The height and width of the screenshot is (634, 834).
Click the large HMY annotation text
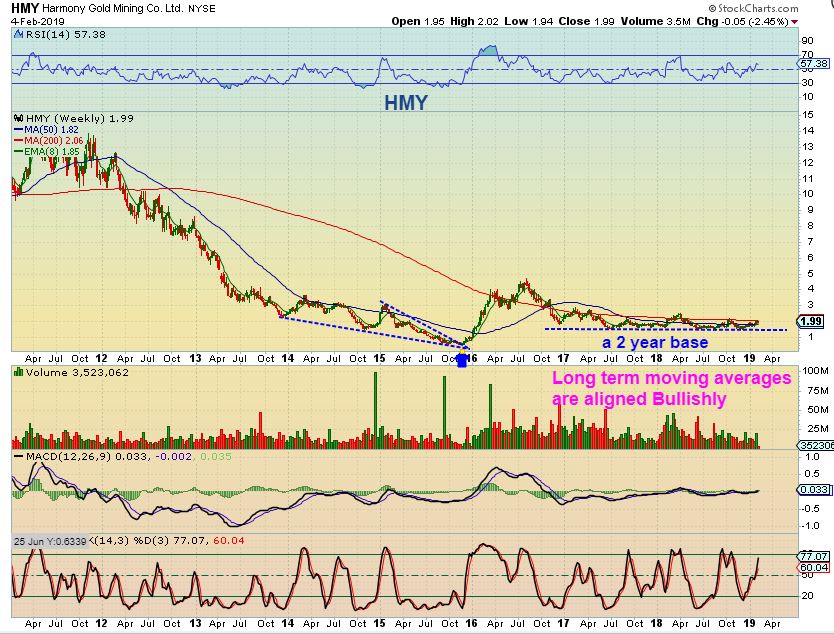[x=406, y=103]
